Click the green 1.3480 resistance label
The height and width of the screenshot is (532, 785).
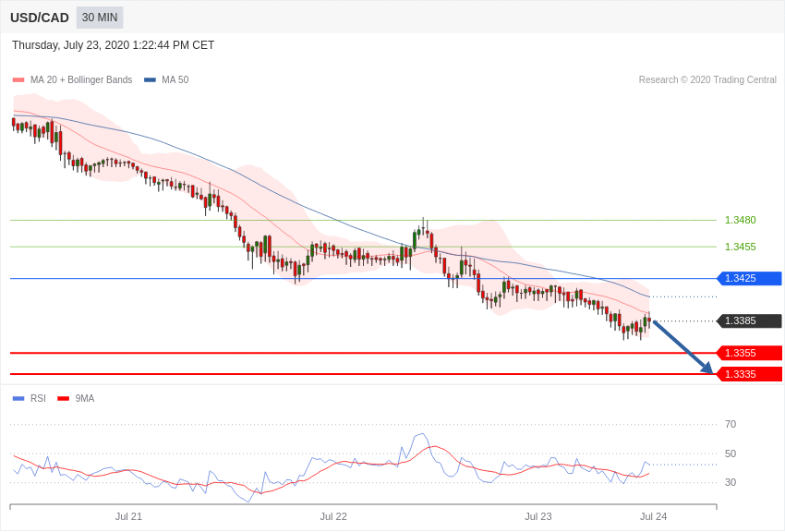[x=741, y=220]
